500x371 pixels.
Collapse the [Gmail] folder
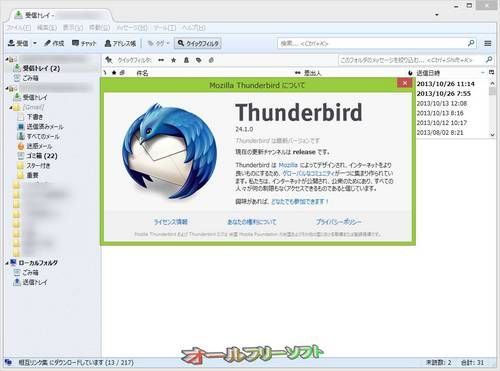pos(11,107)
